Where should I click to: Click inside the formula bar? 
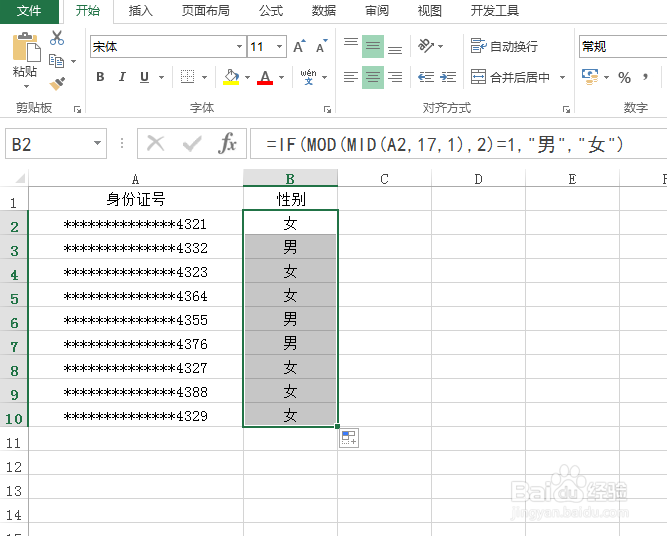pyautogui.click(x=459, y=144)
